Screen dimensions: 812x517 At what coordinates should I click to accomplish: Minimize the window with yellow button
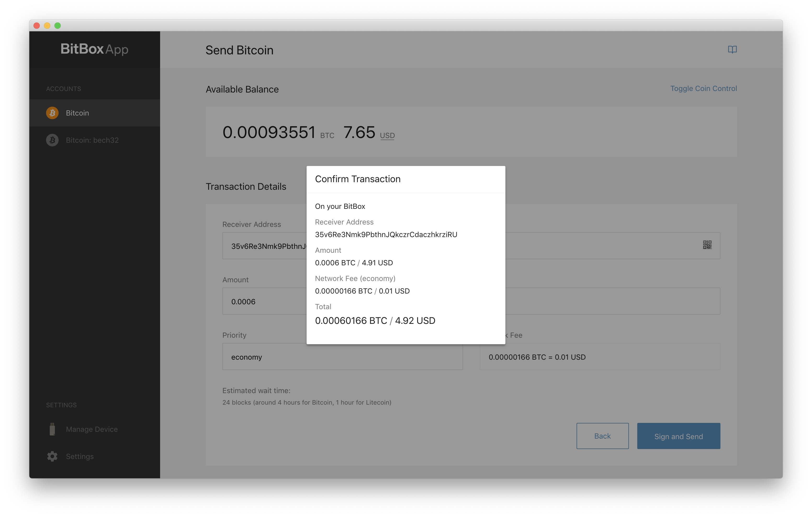pyautogui.click(x=47, y=26)
